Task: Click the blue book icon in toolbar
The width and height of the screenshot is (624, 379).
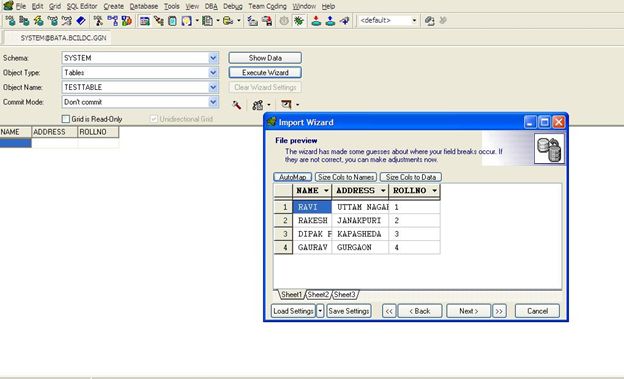Action: click(x=81, y=21)
